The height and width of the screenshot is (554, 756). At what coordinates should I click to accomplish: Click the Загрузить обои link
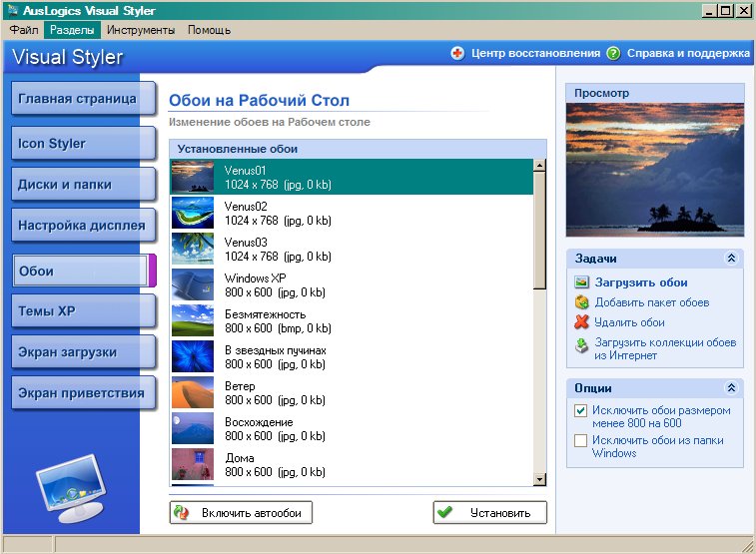641,282
